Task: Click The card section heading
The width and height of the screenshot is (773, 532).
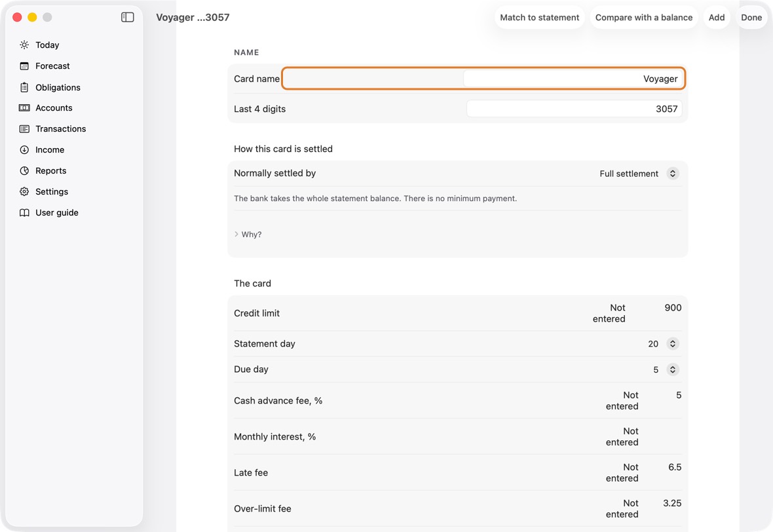Action: pos(252,284)
